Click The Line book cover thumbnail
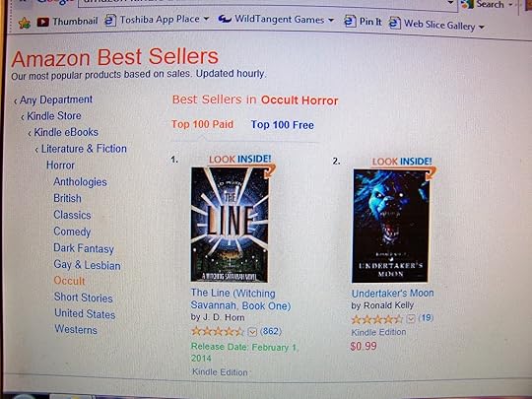The width and height of the screenshot is (532, 399). coord(230,225)
